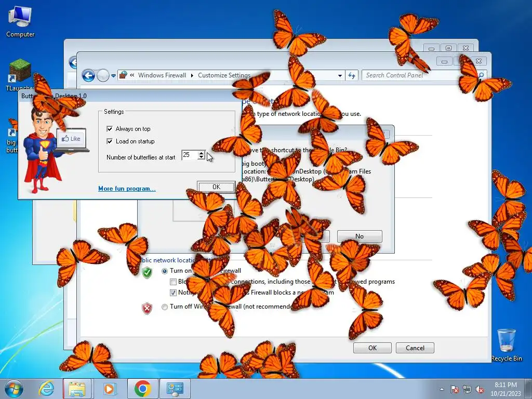Screen dimensions: 532x399
Task: Click the firewall icon in address bar
Action: coord(124,75)
